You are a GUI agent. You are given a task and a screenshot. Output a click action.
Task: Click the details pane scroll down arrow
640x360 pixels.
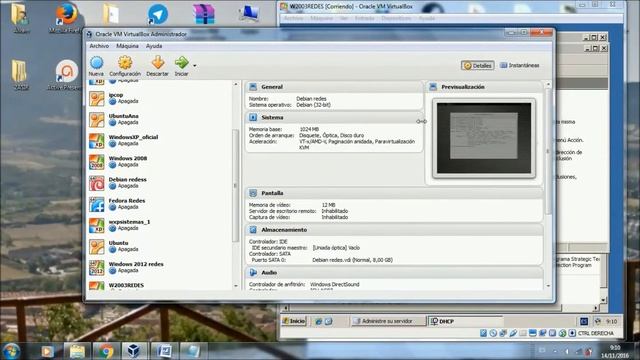[x=548, y=286]
